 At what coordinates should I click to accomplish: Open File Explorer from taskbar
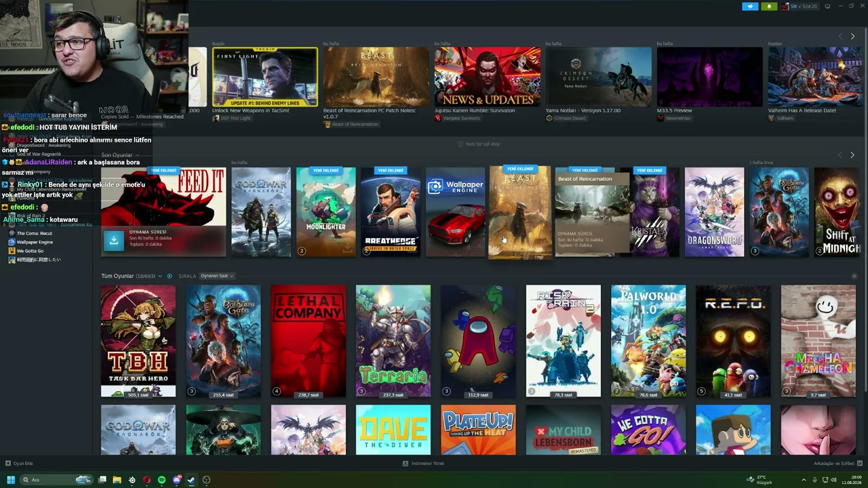pos(117,480)
